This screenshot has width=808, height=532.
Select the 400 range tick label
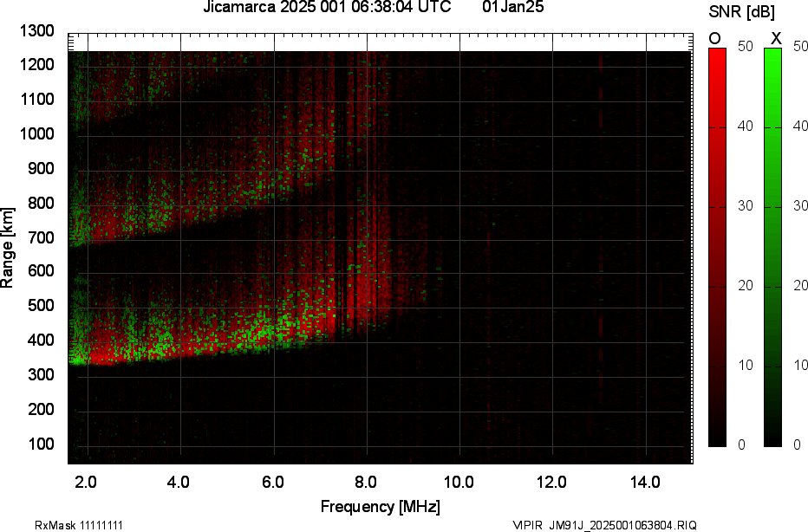[41, 340]
